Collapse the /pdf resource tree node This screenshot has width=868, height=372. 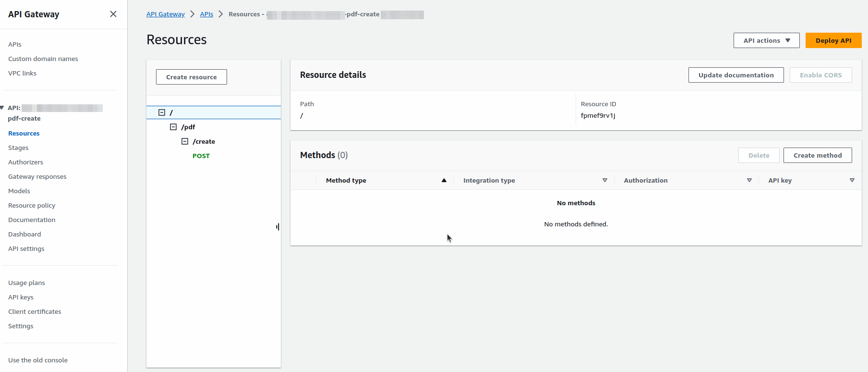pyautogui.click(x=173, y=127)
